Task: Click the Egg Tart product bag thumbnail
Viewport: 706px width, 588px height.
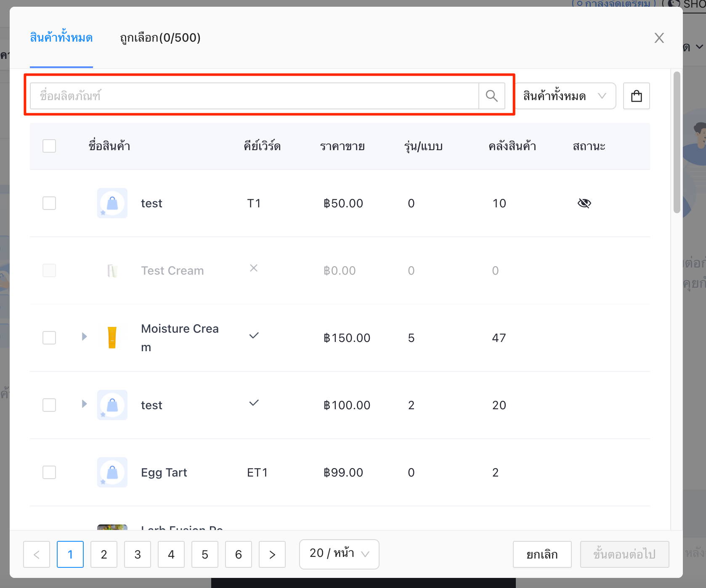Action: point(112,472)
